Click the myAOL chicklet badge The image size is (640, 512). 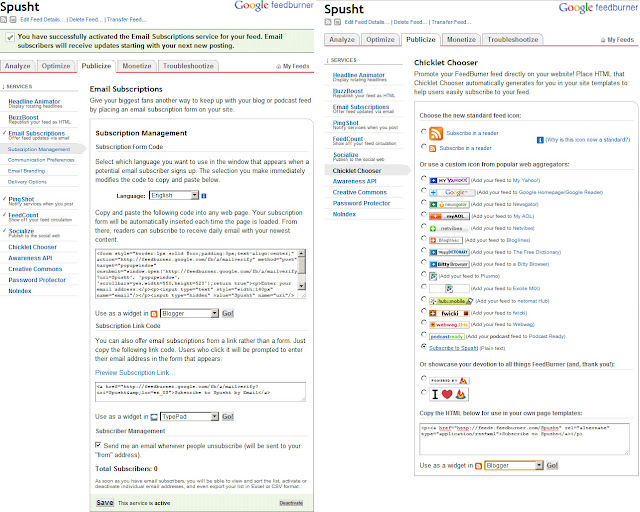449,216
